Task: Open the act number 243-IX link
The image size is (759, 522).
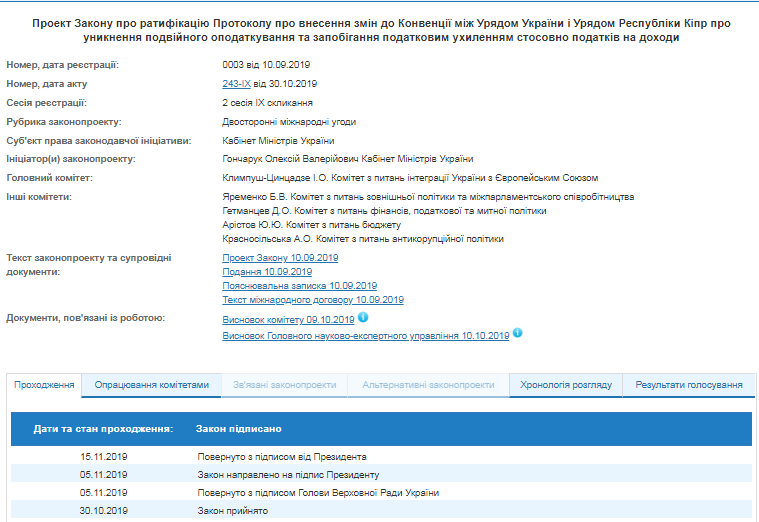Action: point(236,84)
